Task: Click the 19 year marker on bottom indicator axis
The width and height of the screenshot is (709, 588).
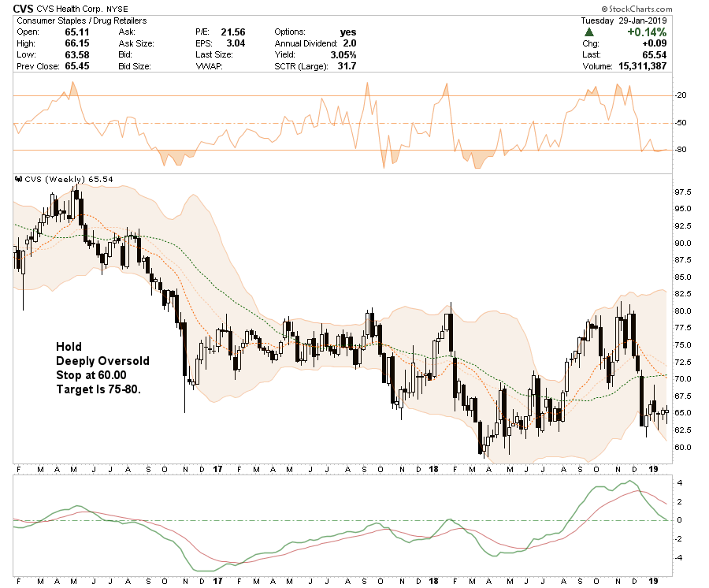Action: pyautogui.click(x=653, y=581)
